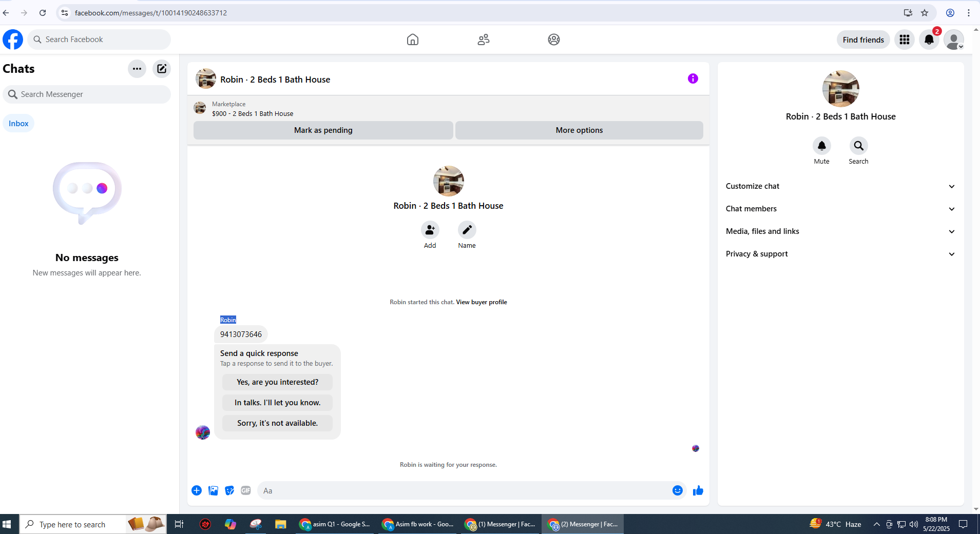Switch to asim Q1 Google Sheets Chrome window
Screen dimensions: 980x534
(335, 524)
